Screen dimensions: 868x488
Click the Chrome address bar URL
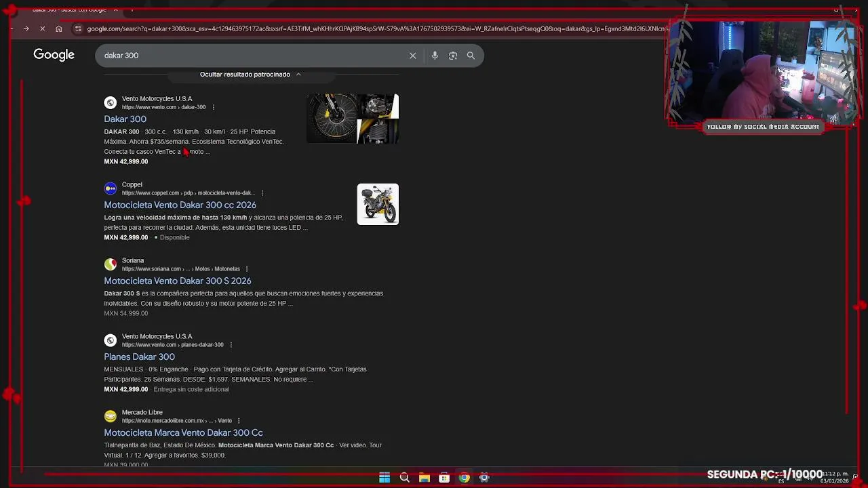tap(376, 28)
